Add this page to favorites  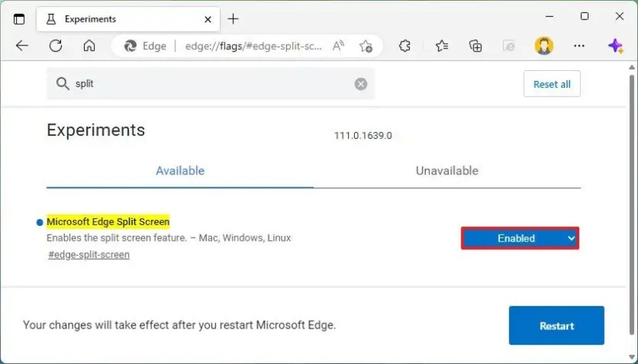coord(366,46)
